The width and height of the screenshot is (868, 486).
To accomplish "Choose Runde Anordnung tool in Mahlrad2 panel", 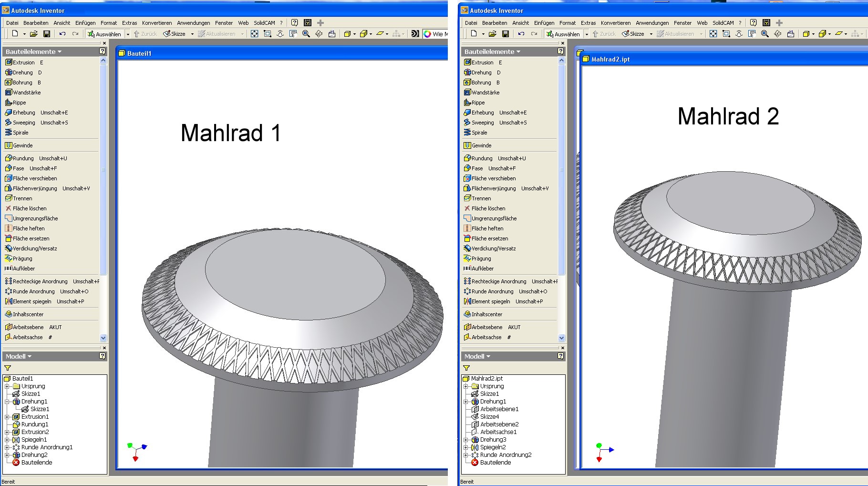I will (x=505, y=291).
